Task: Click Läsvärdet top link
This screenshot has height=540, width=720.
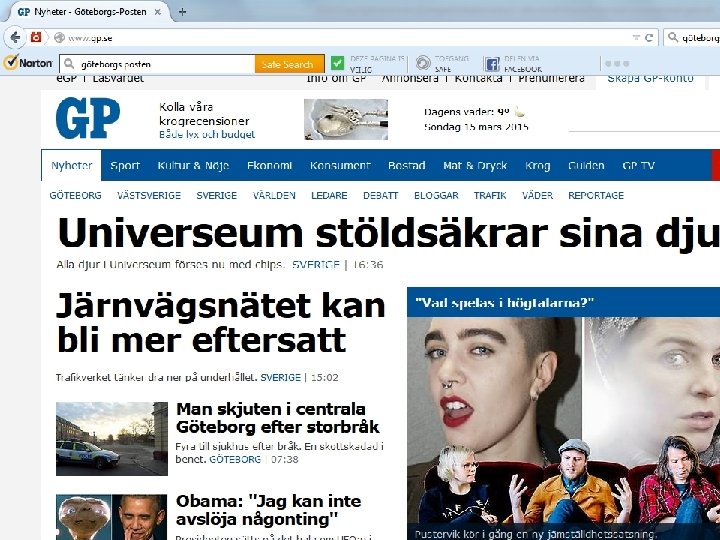Action: pos(118,79)
